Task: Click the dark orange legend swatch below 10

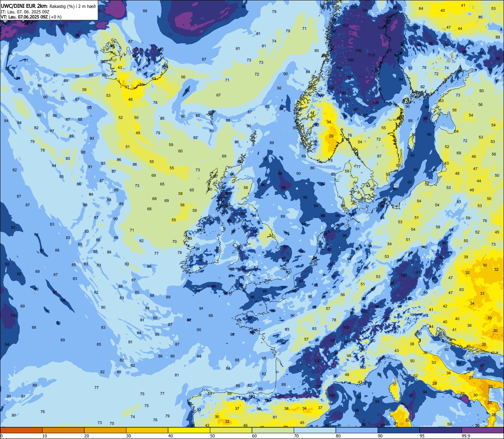Action: tap(21, 430)
